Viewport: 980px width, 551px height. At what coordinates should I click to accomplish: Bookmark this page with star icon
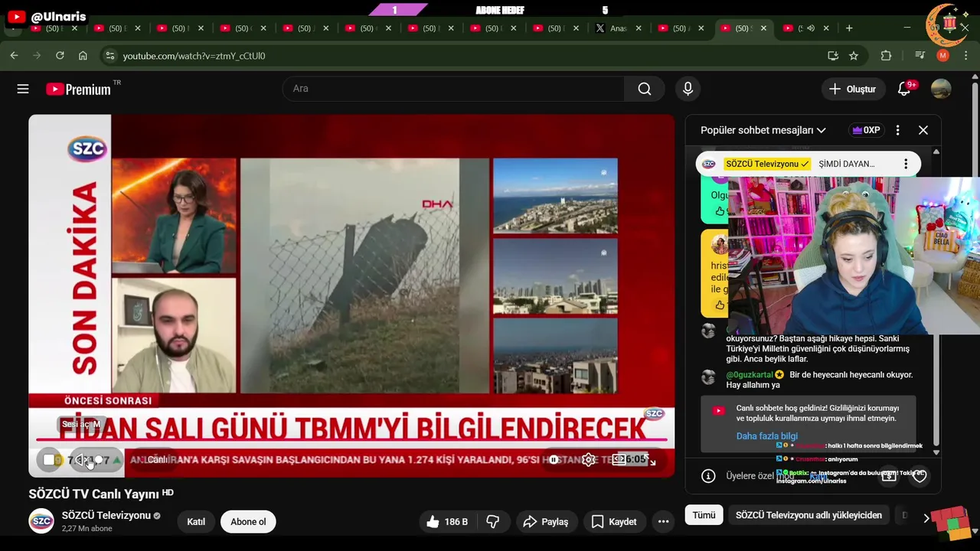pos(854,56)
